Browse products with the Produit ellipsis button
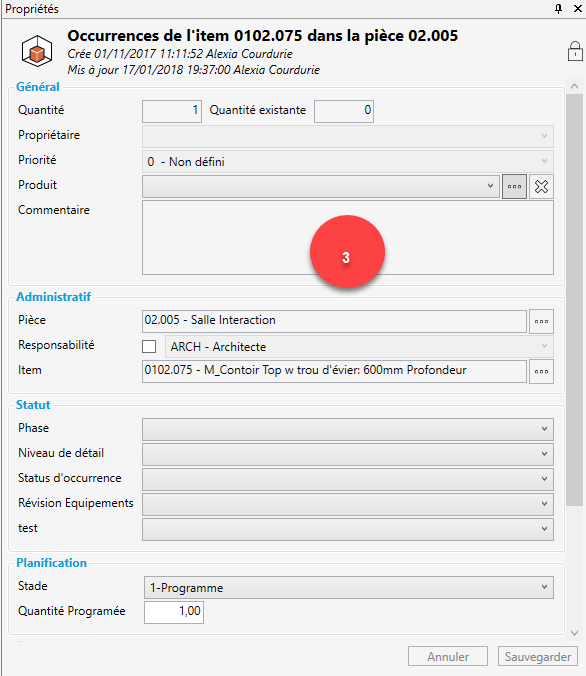Screen dimensions: 586x676 coord(514,186)
